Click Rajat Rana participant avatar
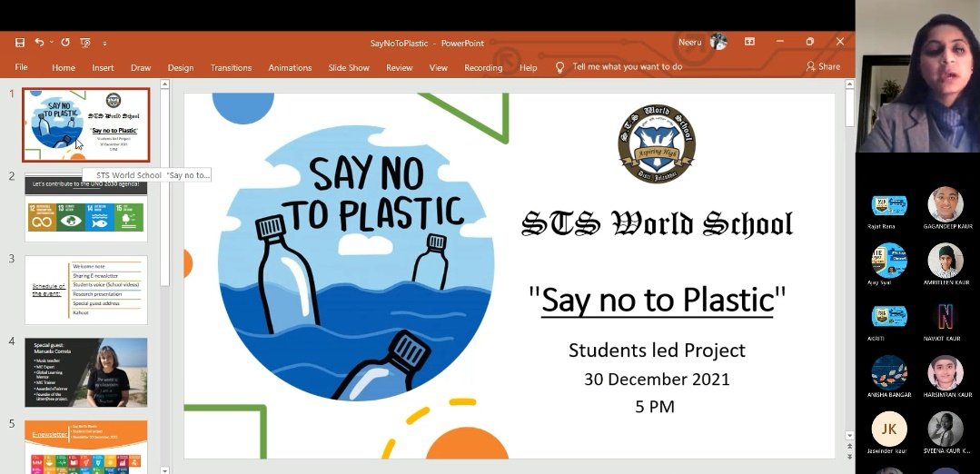 [x=889, y=204]
